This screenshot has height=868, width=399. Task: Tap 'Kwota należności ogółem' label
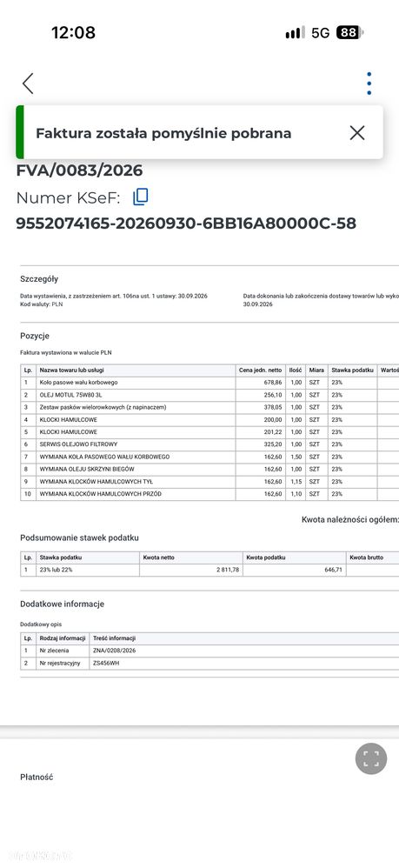[349, 520]
